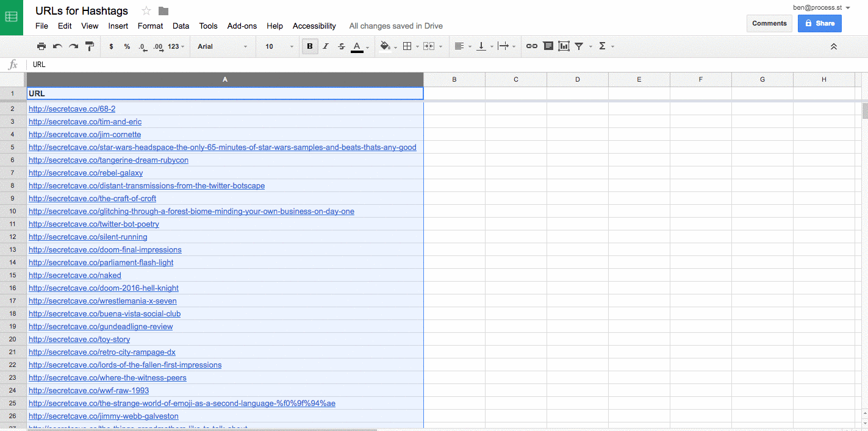The height and width of the screenshot is (431, 868).
Task: Open the secretcave.co/twitter-bot-poetry link
Action: [94, 224]
